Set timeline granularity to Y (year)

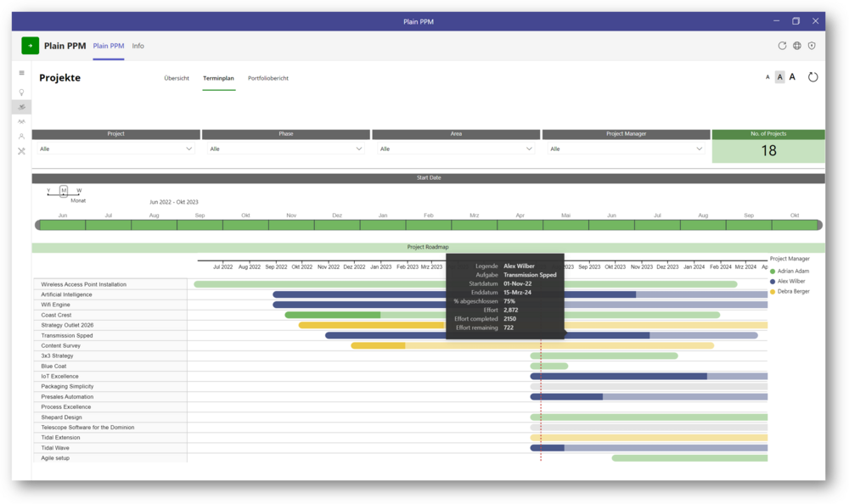coord(48,191)
